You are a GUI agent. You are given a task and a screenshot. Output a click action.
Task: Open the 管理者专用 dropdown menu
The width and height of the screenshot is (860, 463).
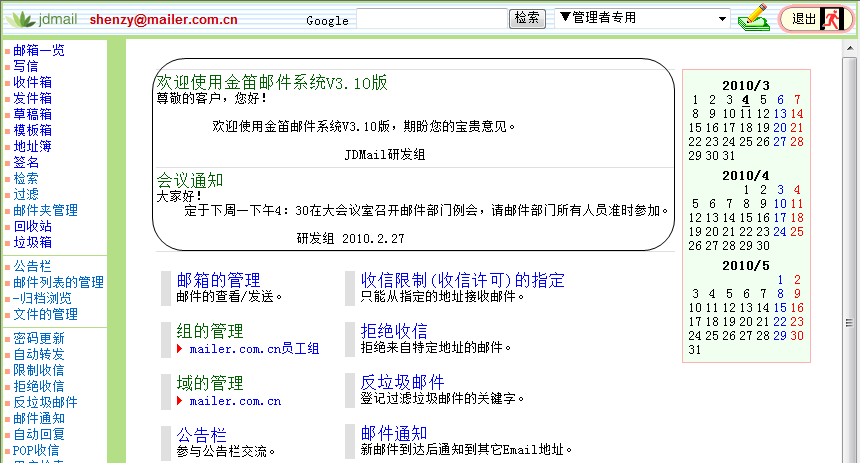click(x=642, y=18)
